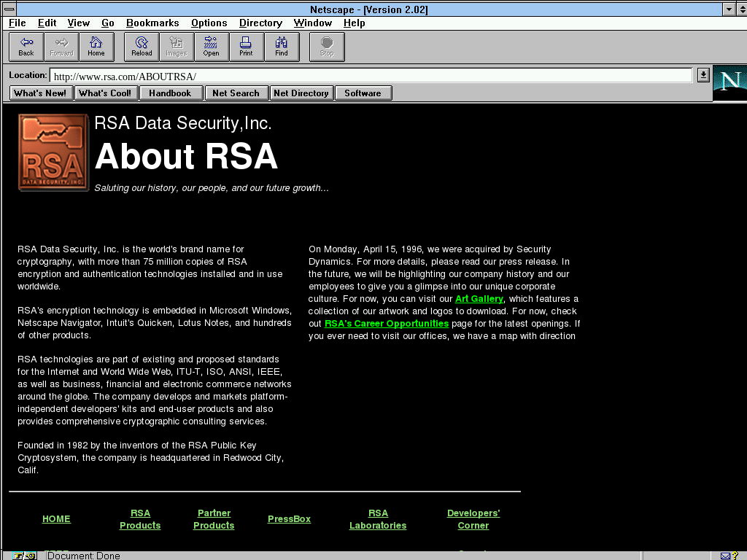The image size is (747, 560).
Task: Open the Options menu
Action: click(209, 23)
